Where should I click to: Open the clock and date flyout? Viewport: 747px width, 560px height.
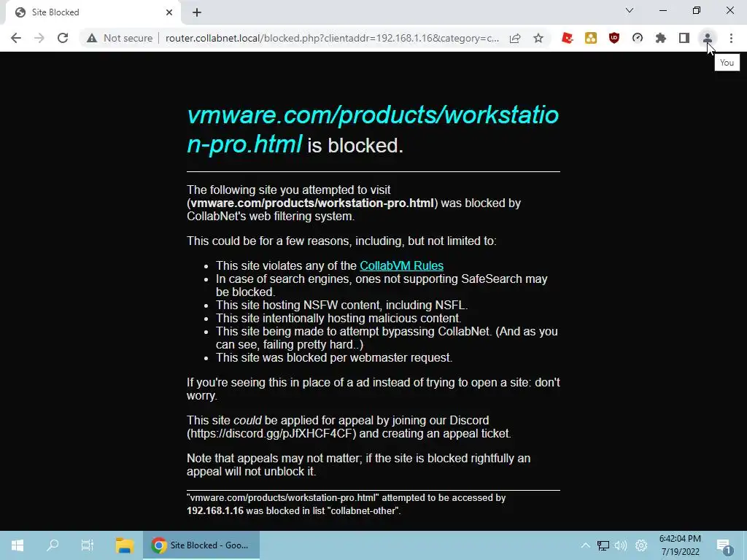tap(680, 545)
